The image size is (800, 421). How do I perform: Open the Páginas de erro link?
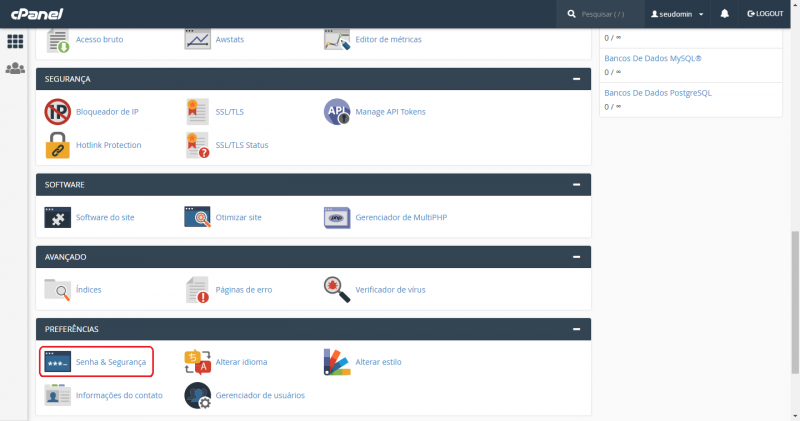point(243,289)
